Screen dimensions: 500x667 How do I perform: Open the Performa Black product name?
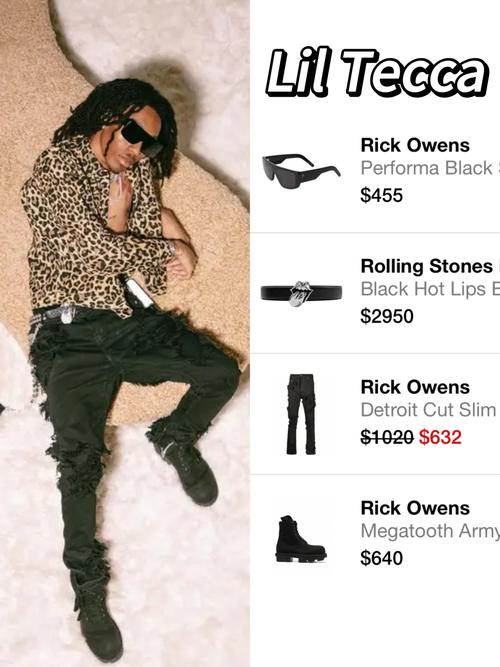[x=430, y=168]
